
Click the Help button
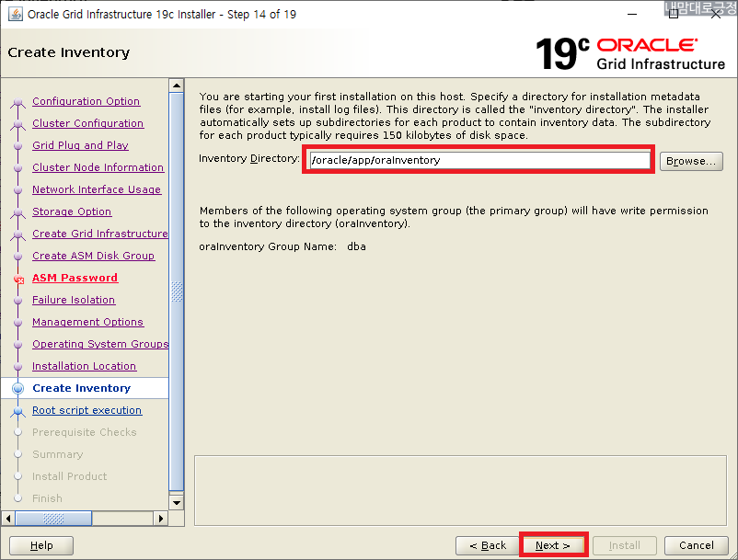pos(41,545)
